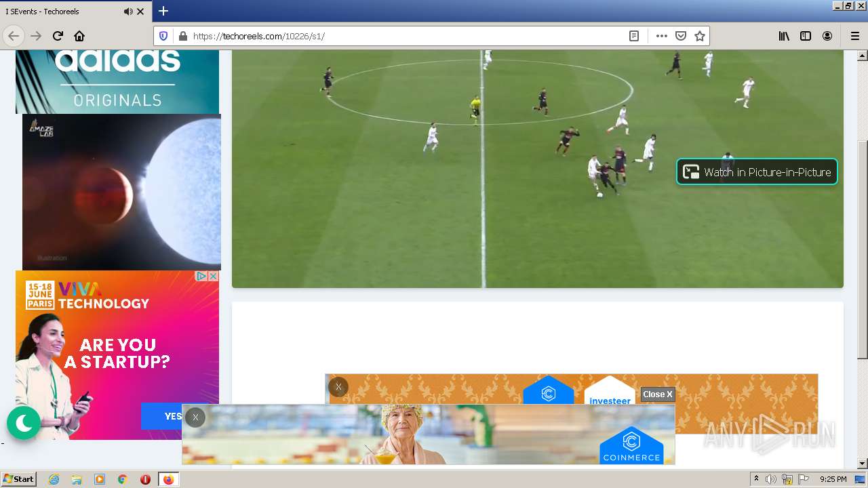
Task: Toggle dark mode crescent moon button
Action: point(24,423)
